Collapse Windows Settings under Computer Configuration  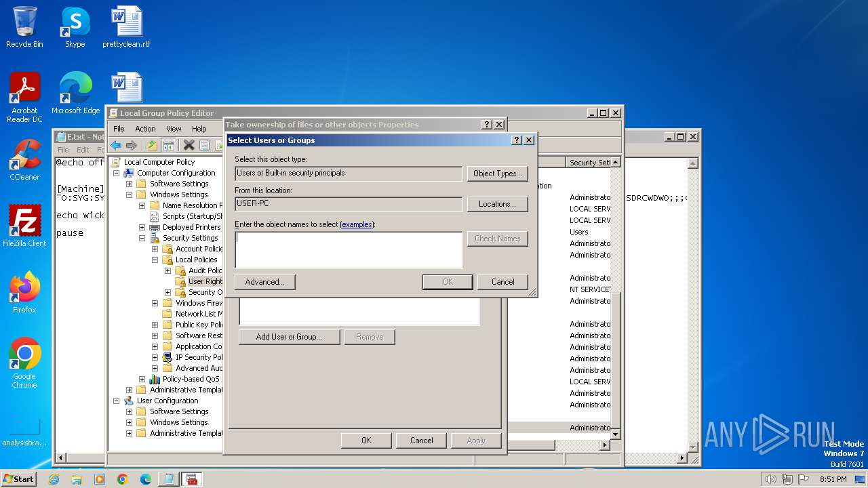(x=129, y=195)
